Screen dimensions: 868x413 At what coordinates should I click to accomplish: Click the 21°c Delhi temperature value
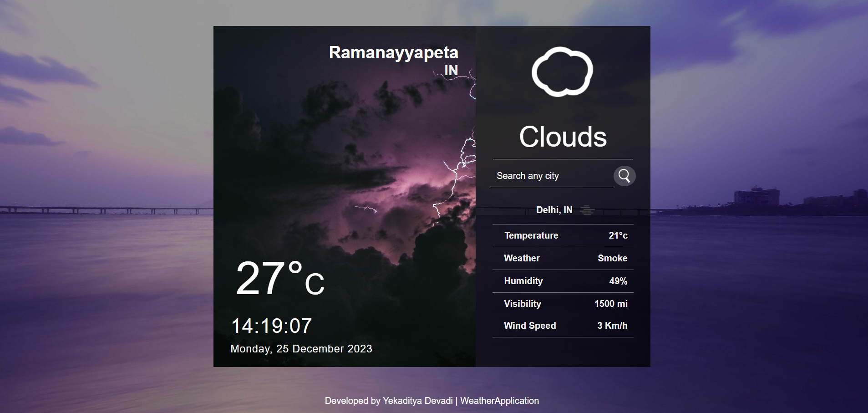click(x=619, y=235)
